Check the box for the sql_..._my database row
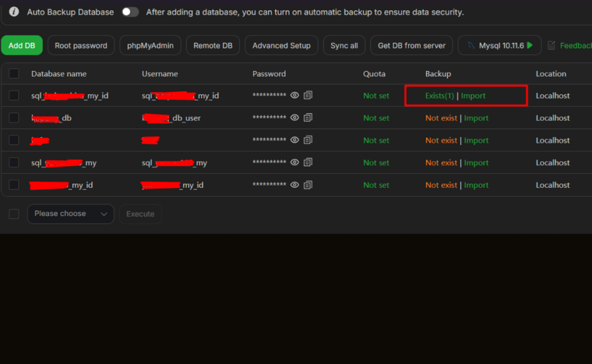Image resolution: width=592 pixels, height=364 pixels. [14, 162]
